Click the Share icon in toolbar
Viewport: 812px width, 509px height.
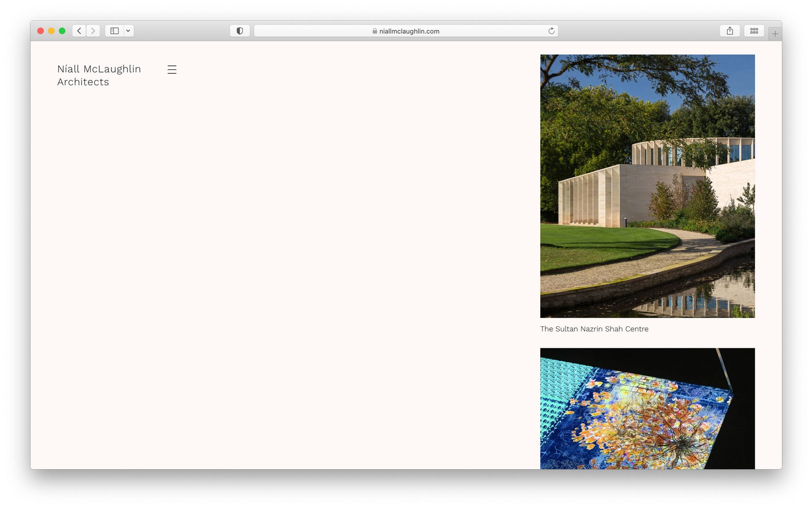[x=730, y=31]
